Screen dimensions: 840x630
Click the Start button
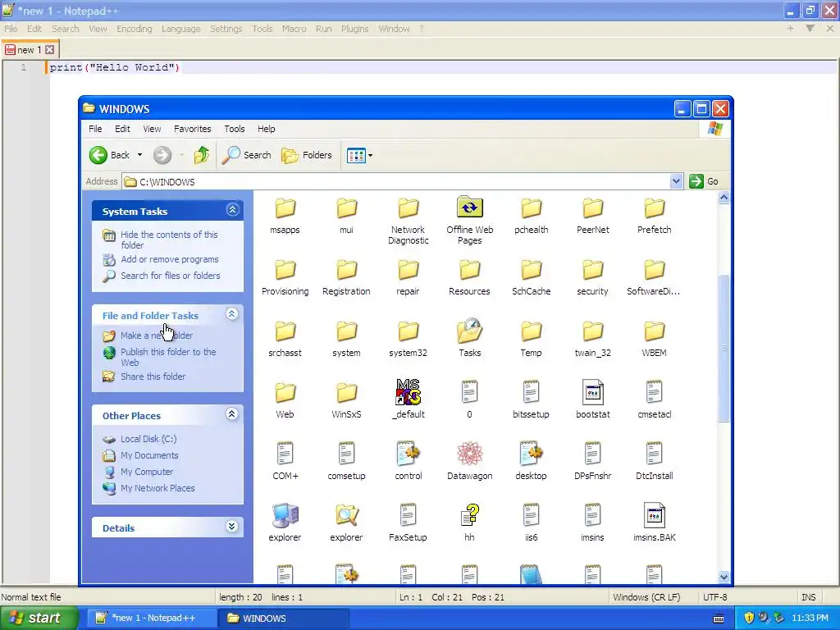click(38, 619)
